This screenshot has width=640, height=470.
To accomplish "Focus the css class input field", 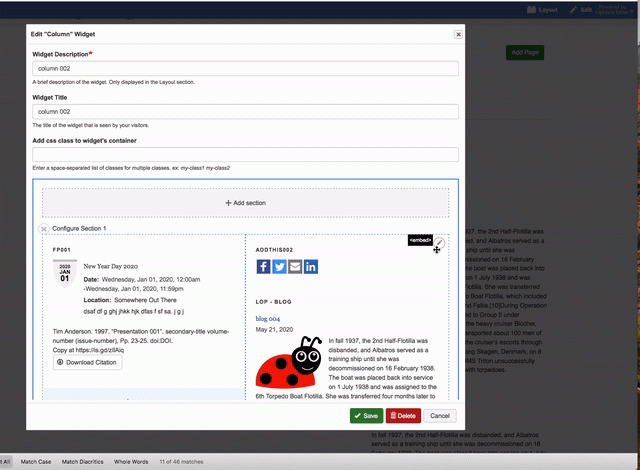I will coord(245,155).
